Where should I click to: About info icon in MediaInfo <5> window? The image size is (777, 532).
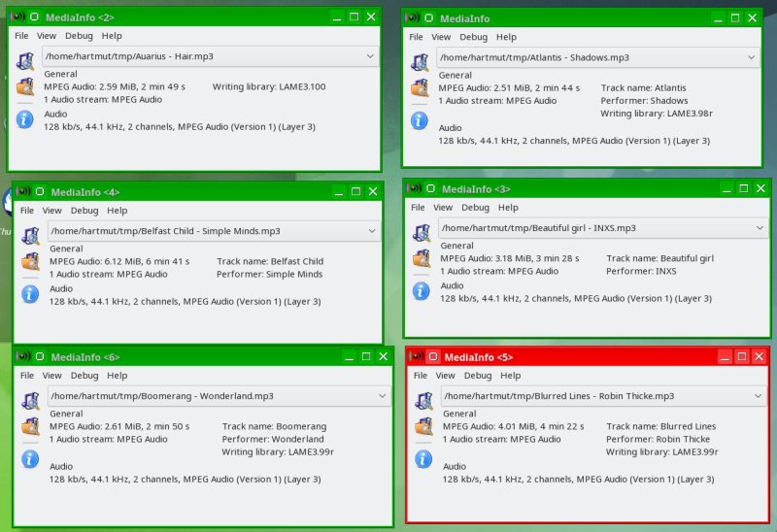click(423, 459)
